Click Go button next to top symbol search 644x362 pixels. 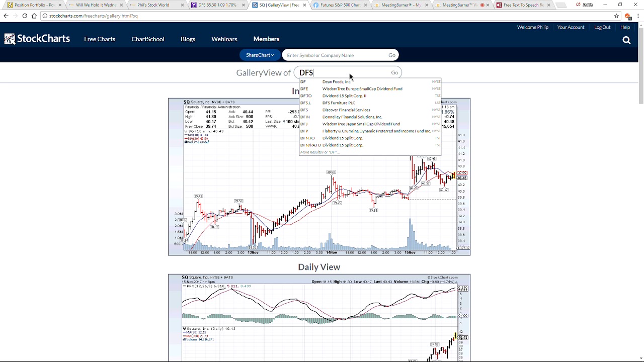click(392, 55)
